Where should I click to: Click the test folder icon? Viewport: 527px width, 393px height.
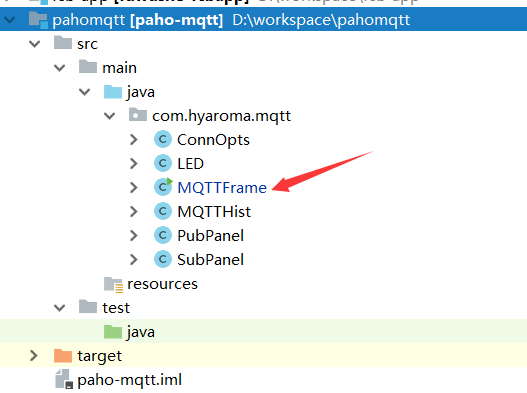(88, 306)
